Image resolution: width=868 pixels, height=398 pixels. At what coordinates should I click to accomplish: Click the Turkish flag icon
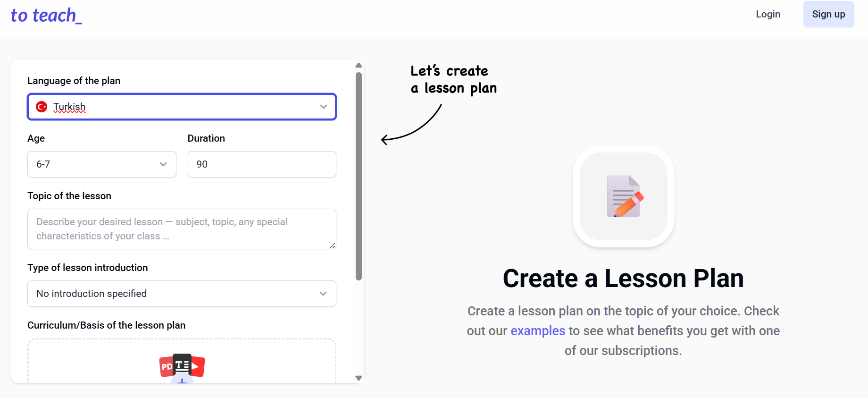(x=42, y=107)
